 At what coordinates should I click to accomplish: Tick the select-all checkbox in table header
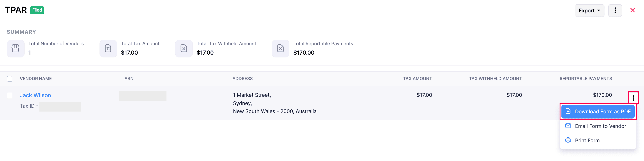[10, 79]
